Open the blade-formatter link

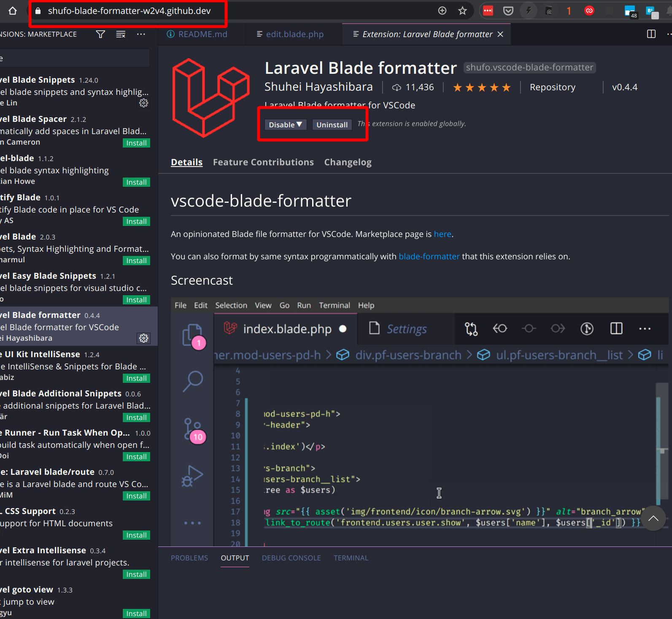429,256
